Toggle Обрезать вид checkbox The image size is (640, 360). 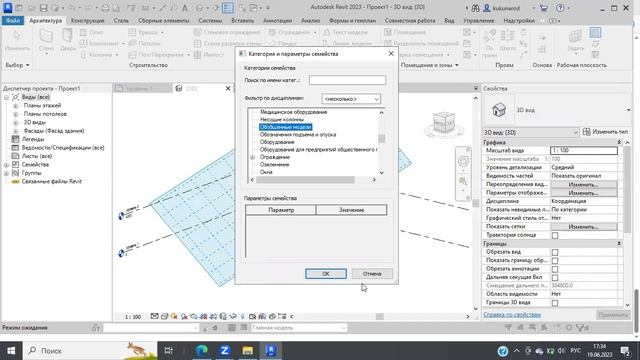[x=555, y=252]
